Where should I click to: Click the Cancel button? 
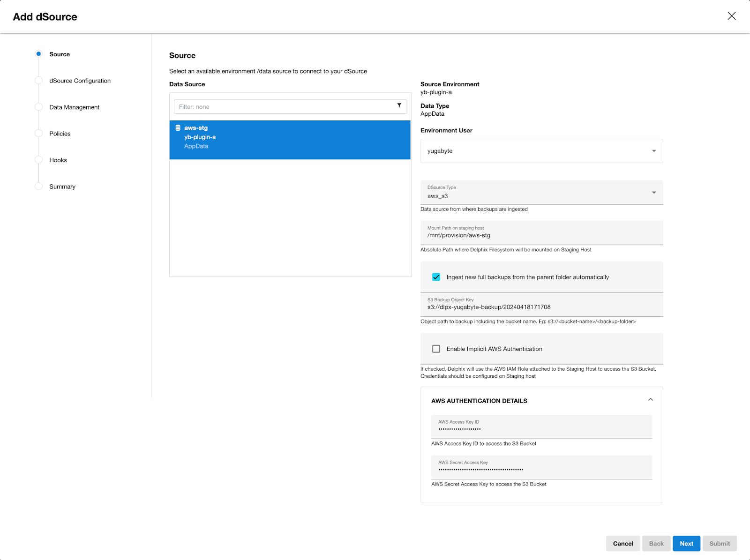coord(622,544)
